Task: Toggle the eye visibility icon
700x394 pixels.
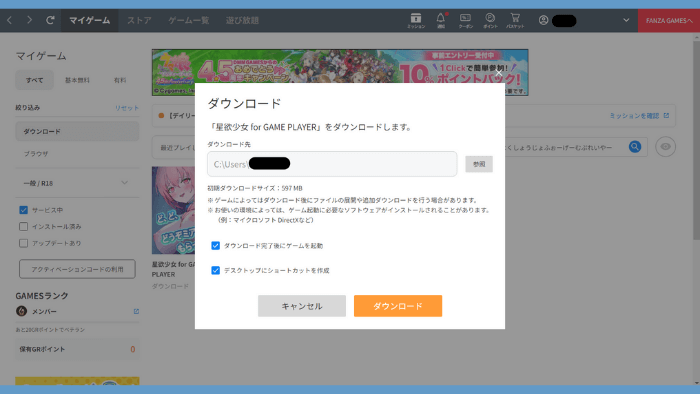Action: pos(665,147)
